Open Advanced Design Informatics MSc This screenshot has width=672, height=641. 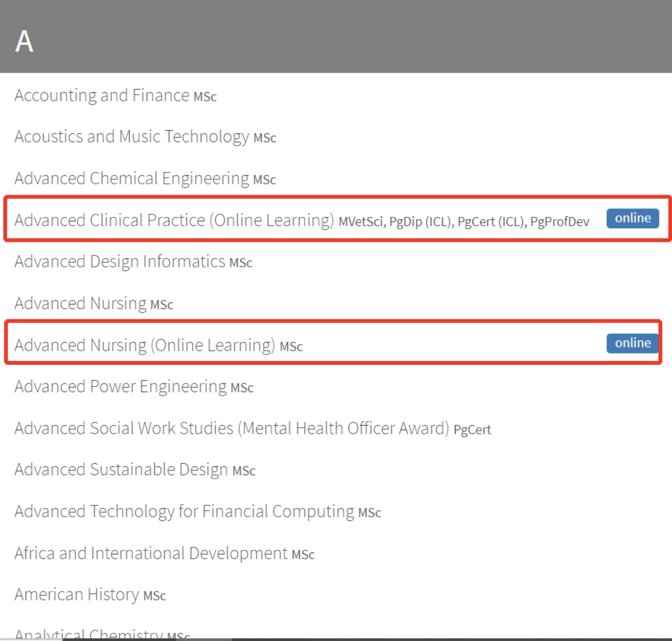[120, 261]
